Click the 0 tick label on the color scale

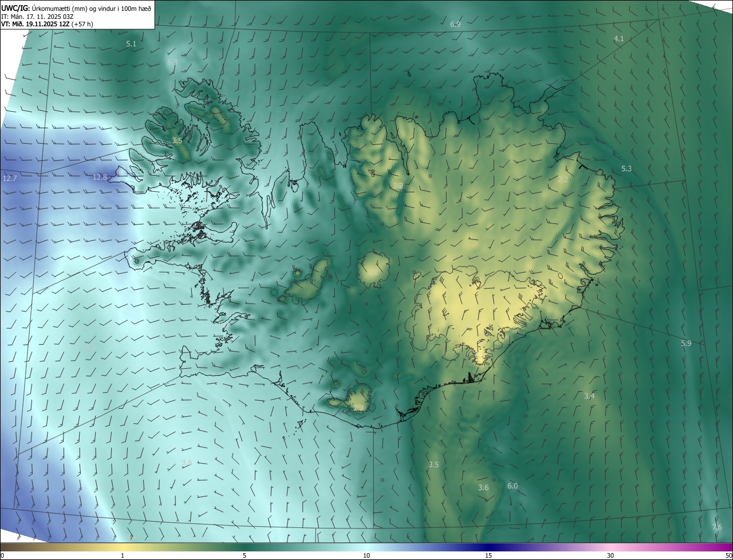(x=2, y=555)
